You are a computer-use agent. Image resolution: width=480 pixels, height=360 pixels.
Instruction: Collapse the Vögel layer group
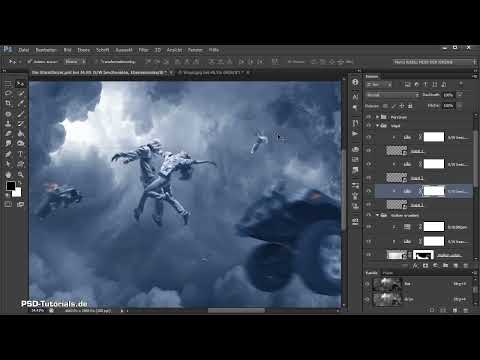(x=377, y=126)
